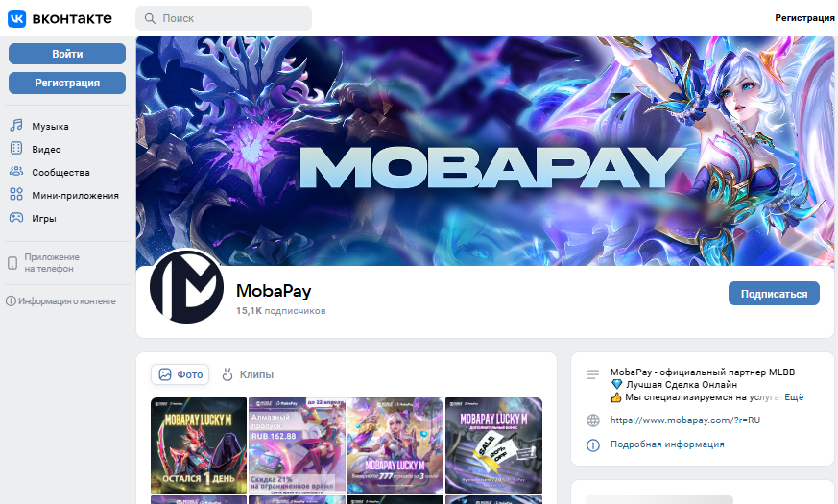Click the phone app icon
The image size is (838, 504).
click(12, 263)
